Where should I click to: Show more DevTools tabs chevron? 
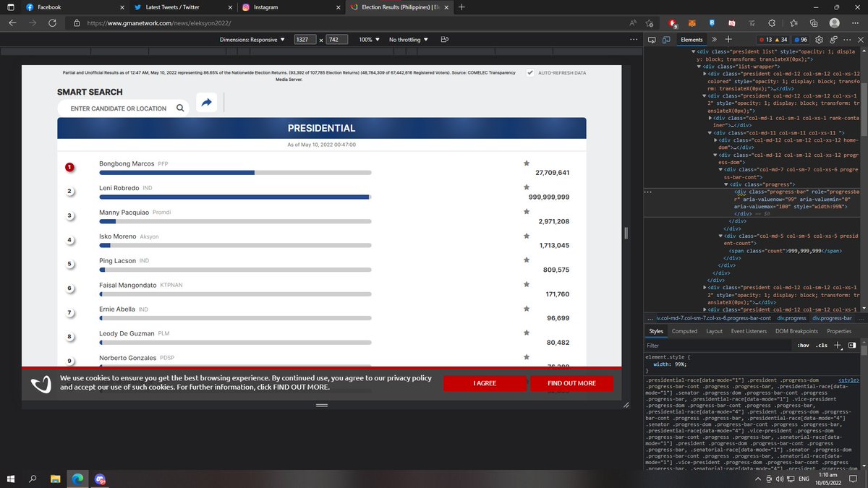715,40
